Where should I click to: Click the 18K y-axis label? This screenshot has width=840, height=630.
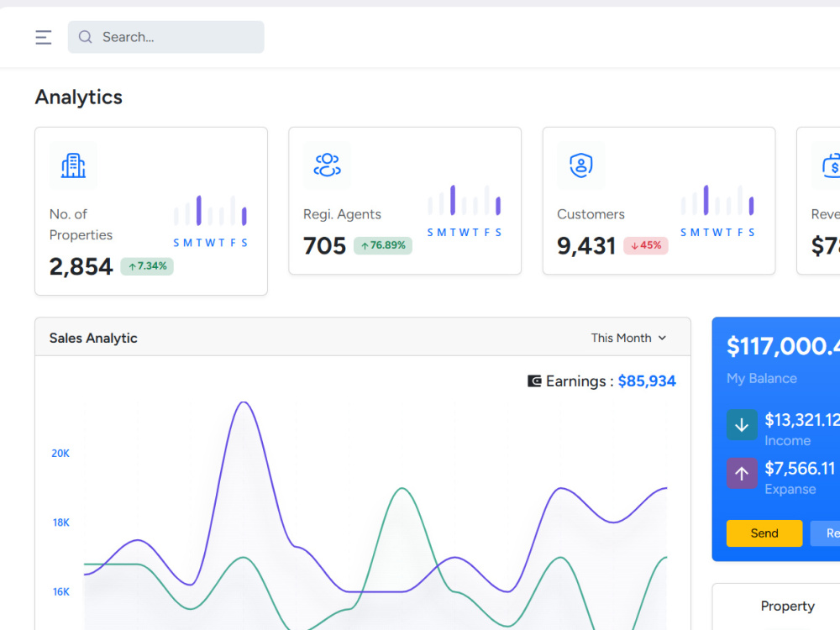pos(61,522)
